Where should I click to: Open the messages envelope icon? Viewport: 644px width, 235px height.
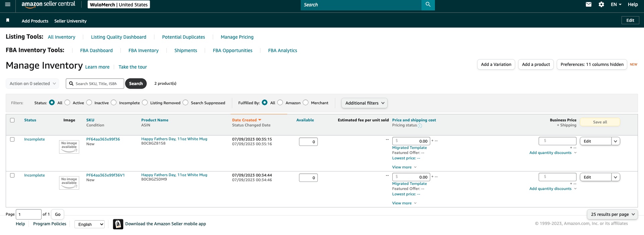[x=589, y=4]
